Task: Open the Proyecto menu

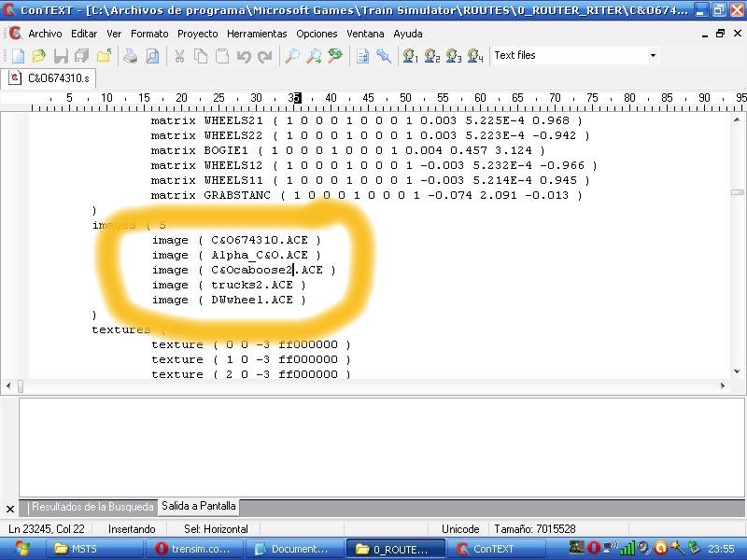Action: [197, 34]
